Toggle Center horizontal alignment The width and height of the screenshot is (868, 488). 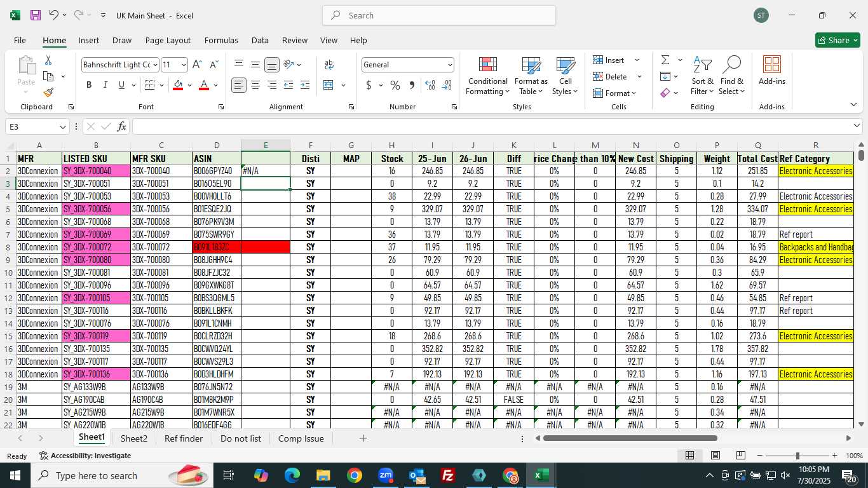click(255, 85)
